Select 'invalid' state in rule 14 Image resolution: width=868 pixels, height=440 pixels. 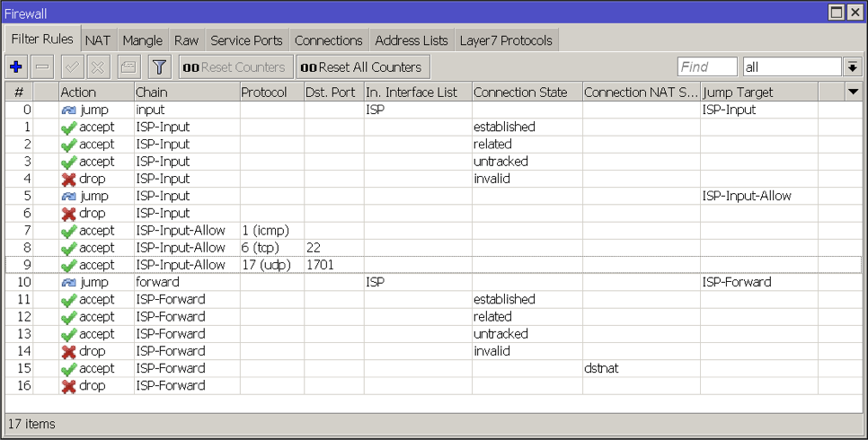click(492, 351)
